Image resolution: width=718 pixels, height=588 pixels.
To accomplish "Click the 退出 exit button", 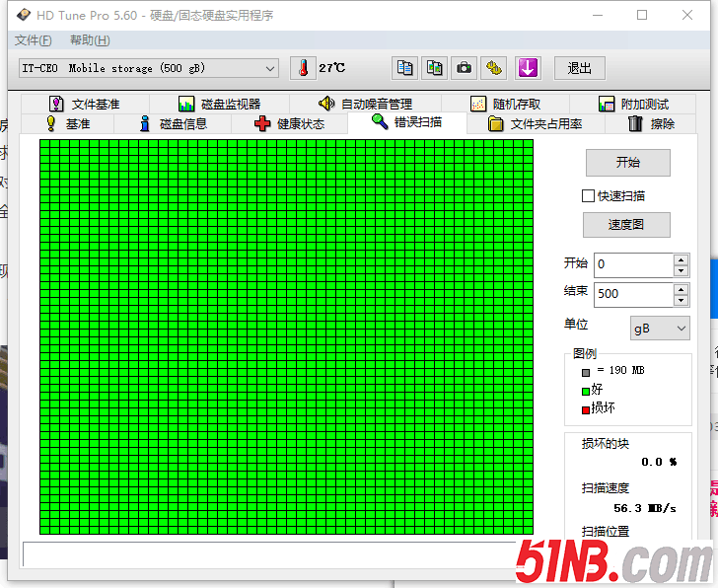I will [580, 68].
